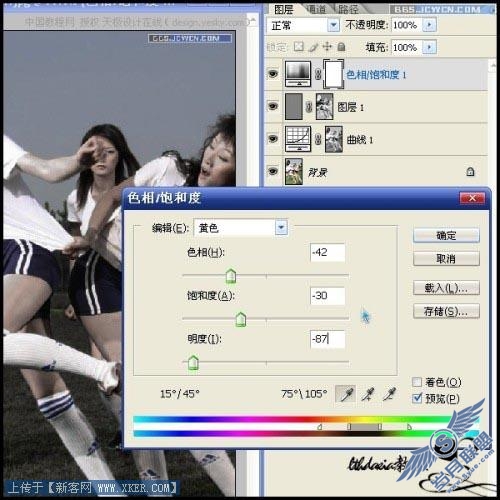Enable the 着色(O) checkbox
The width and height of the screenshot is (500, 500).
(417, 382)
